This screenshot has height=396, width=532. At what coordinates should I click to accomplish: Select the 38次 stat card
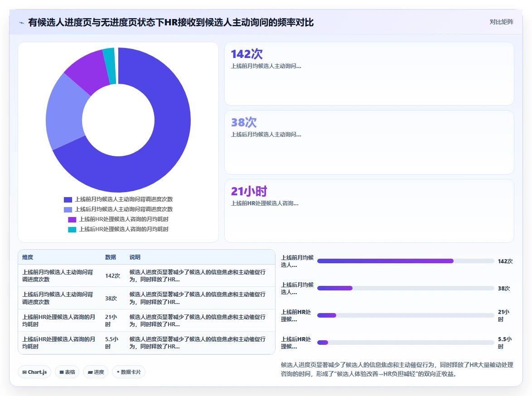[369, 142]
